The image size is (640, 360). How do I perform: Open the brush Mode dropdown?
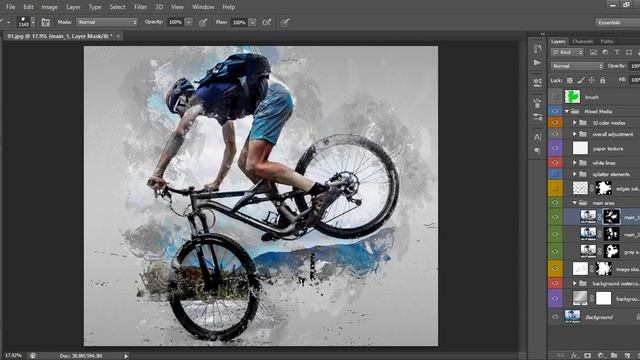click(x=107, y=22)
